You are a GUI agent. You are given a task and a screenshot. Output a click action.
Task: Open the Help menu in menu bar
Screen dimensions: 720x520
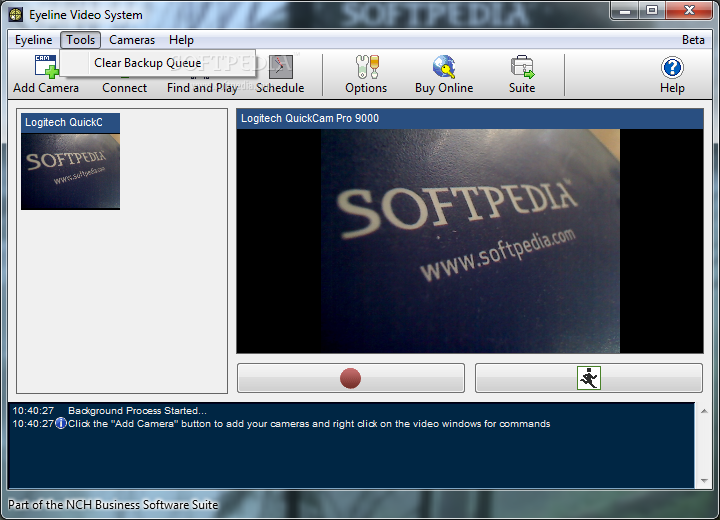point(181,40)
